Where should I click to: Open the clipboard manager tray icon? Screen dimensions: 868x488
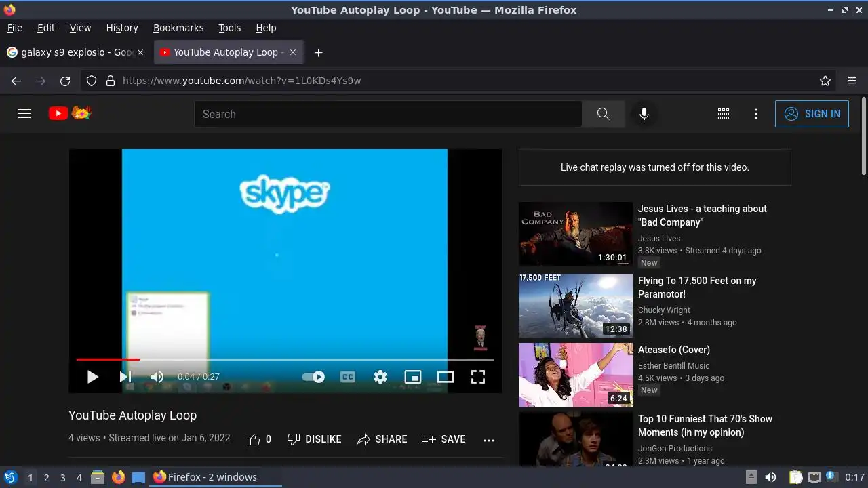coord(796,477)
